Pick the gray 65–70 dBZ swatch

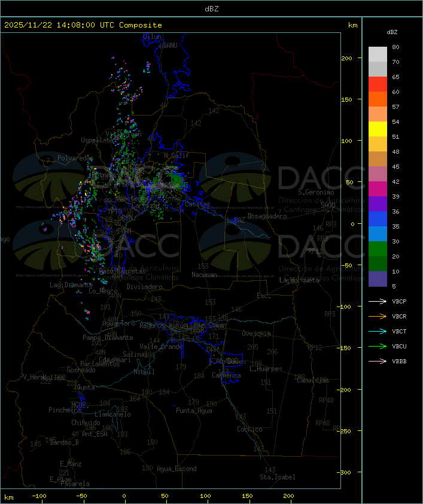[x=378, y=69]
